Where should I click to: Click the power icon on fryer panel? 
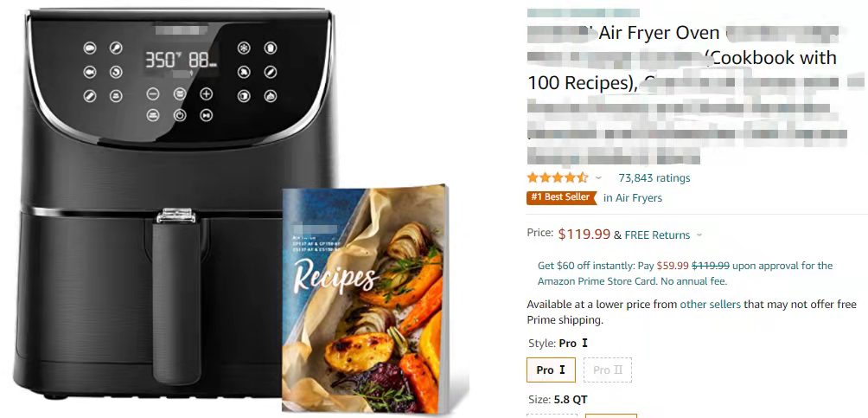pos(180,115)
